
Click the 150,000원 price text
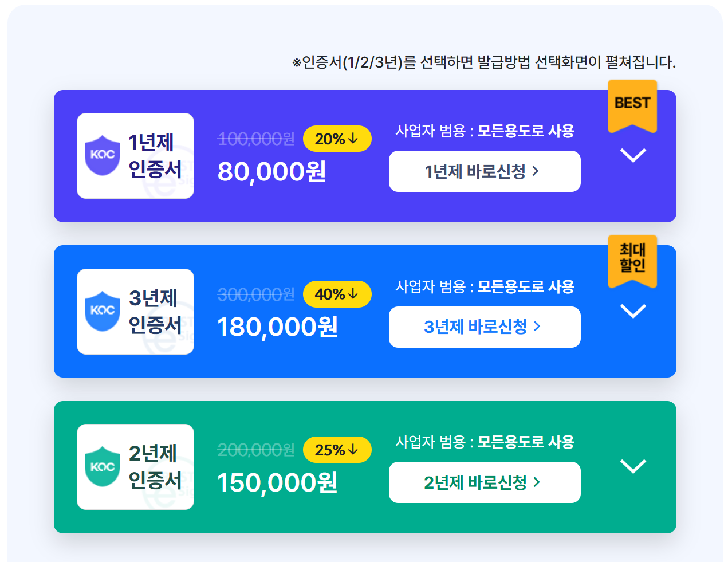click(278, 482)
